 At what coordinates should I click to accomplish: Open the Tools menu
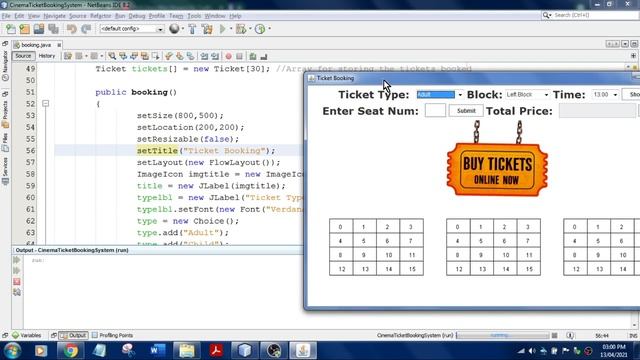[194, 16]
